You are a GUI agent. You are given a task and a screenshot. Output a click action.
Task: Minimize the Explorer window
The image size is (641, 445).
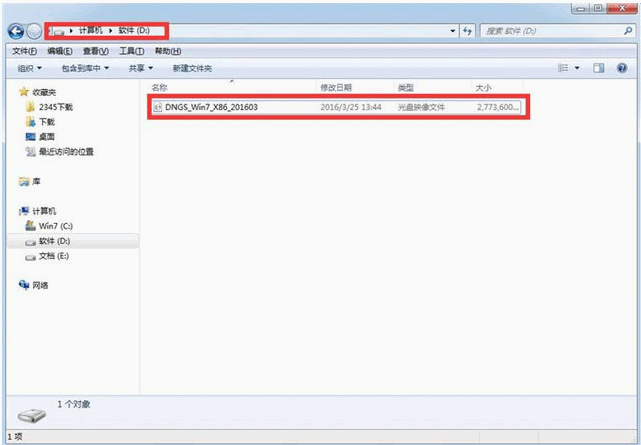[580, 9]
